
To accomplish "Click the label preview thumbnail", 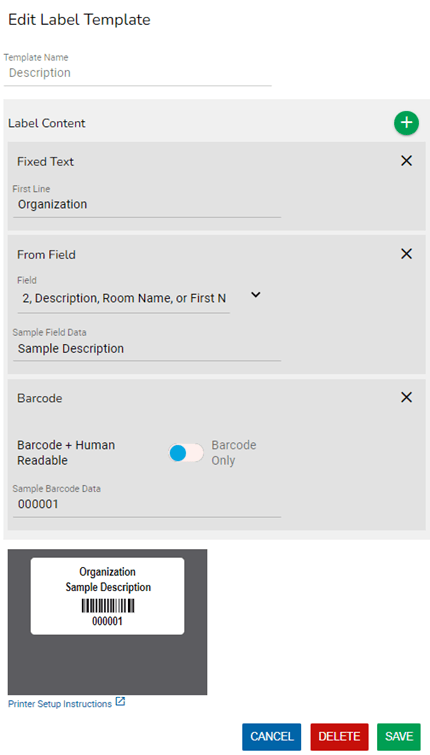I will click(107, 596).
